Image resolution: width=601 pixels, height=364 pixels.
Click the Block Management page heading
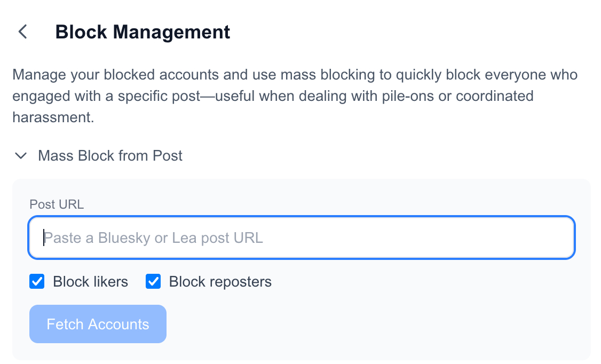[143, 32]
